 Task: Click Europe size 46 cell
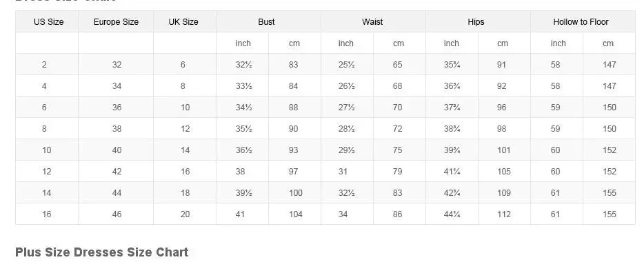click(117, 214)
